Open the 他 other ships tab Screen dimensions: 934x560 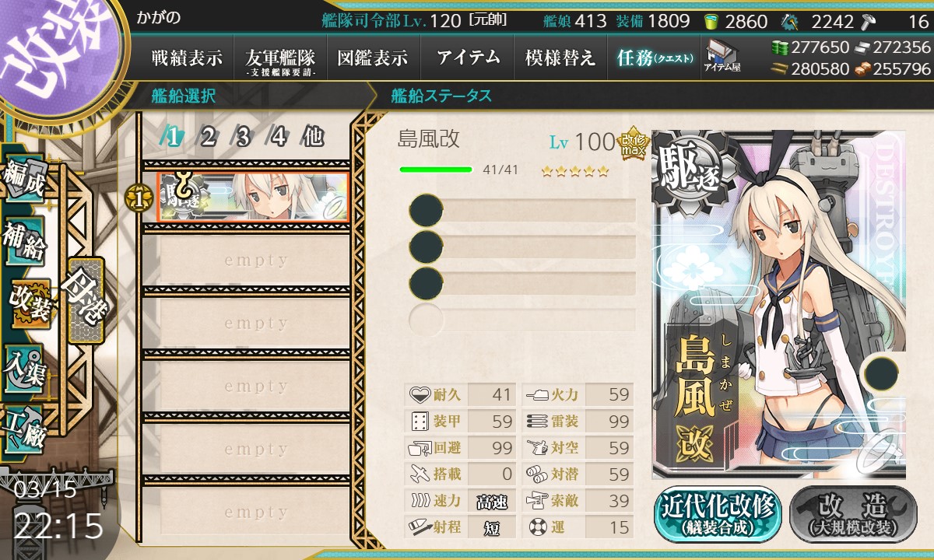(x=313, y=137)
